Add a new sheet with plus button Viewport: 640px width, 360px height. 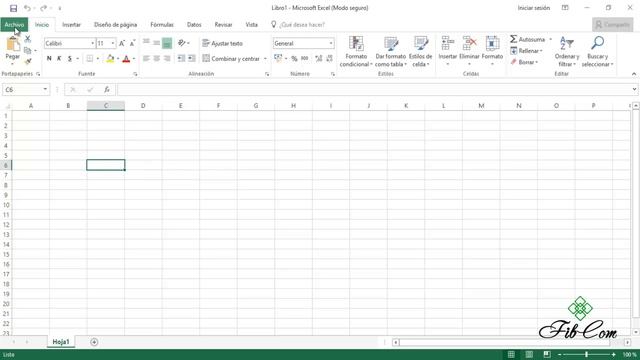[x=94, y=342]
